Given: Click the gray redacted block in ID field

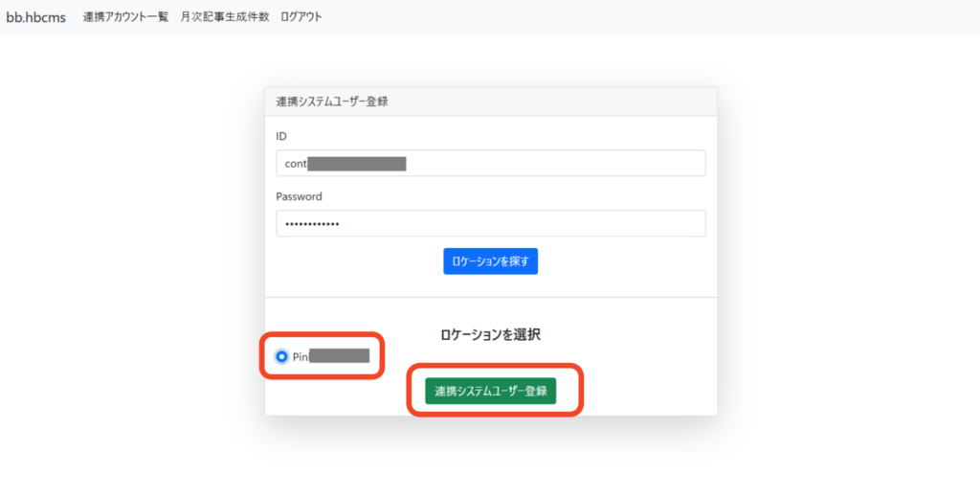Looking at the screenshot, I should point(357,164).
